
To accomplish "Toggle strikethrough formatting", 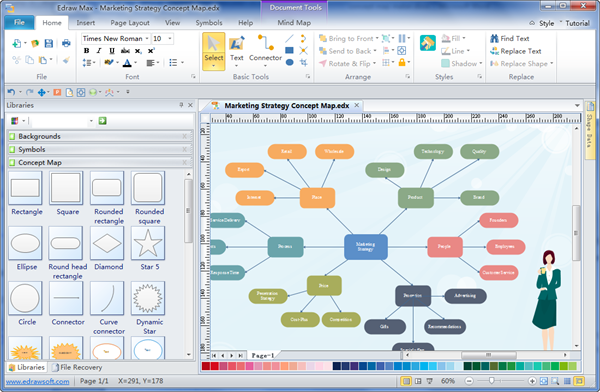I will pos(125,51).
